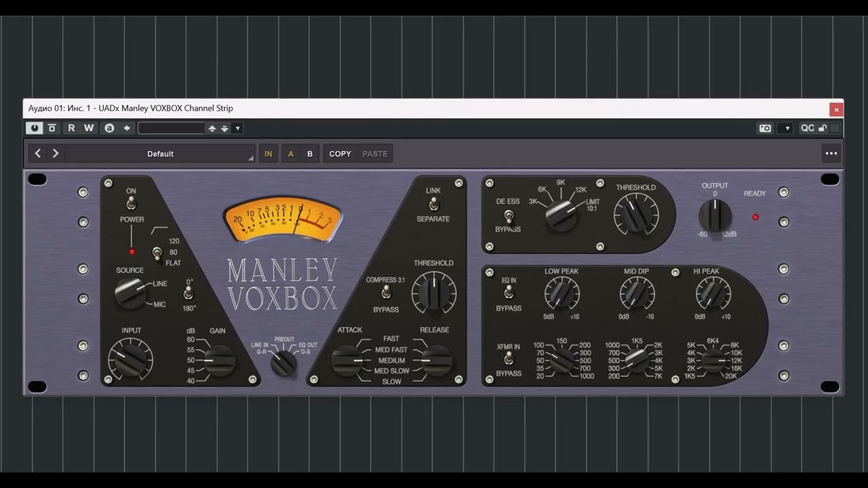
Task: Click the HI PEAK gain knob
Action: [713, 294]
